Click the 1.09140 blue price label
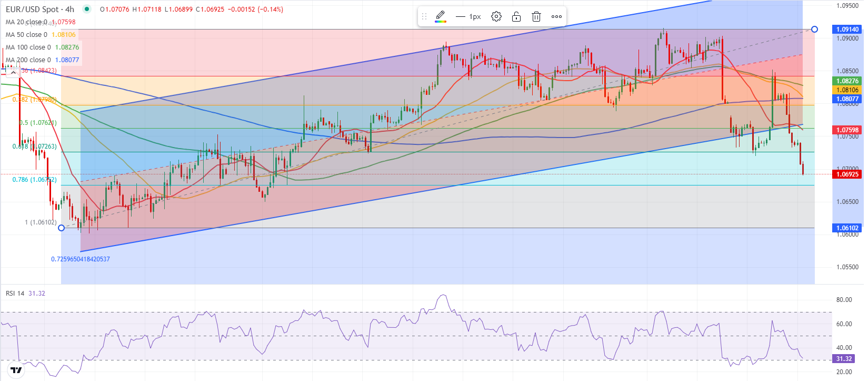This screenshot has width=868, height=381. [847, 30]
